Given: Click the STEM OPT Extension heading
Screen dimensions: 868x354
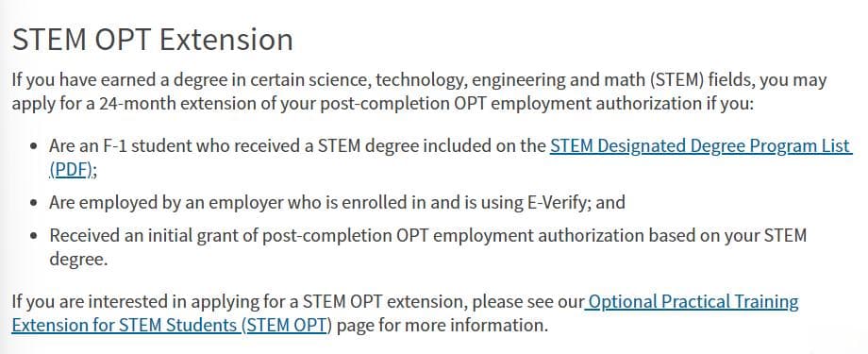Looking at the screenshot, I should tap(152, 40).
